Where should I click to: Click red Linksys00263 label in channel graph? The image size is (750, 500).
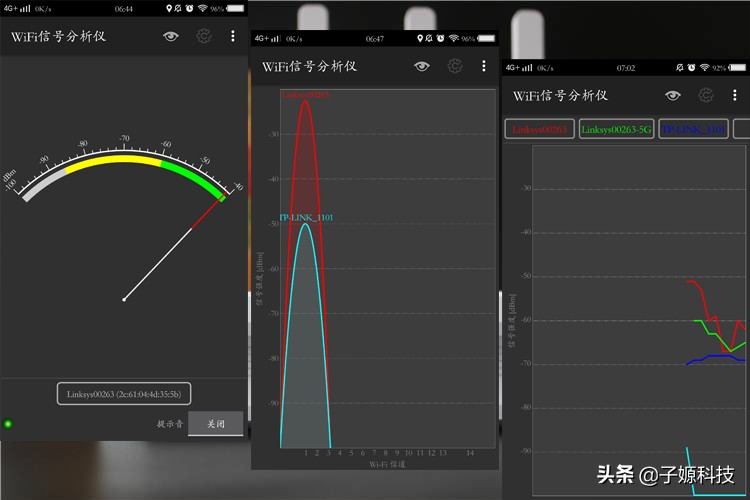(305, 94)
